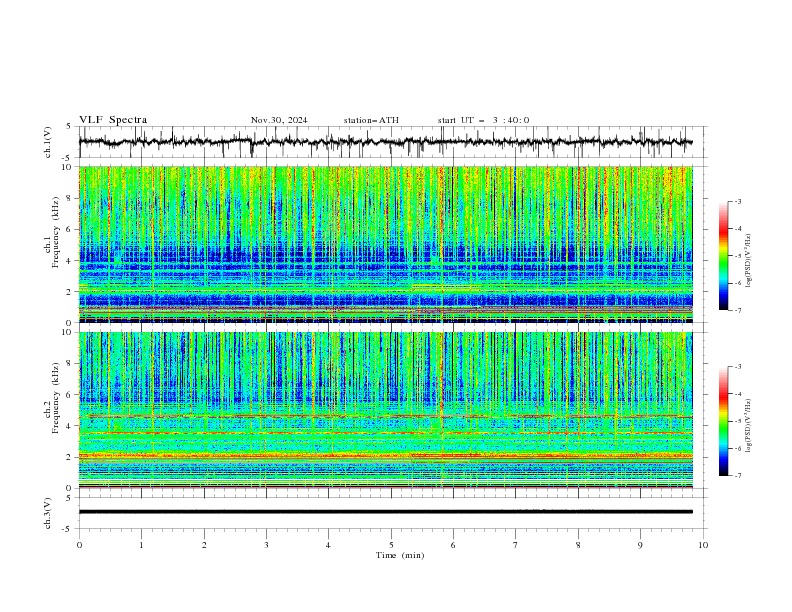This screenshot has width=792, height=612.
Task: Click the "ch.1(V)" axis label
Action: 48,142
